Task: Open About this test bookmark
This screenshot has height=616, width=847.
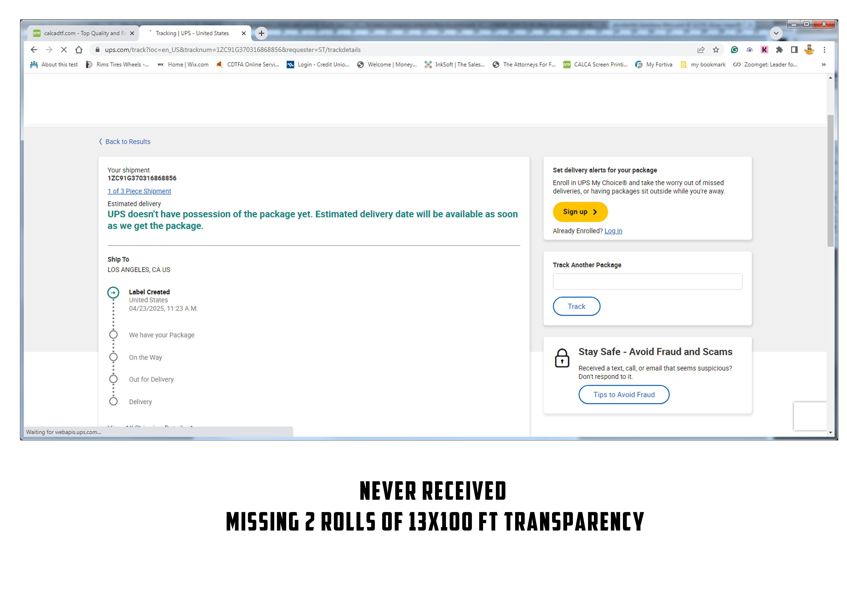Action: 54,65
